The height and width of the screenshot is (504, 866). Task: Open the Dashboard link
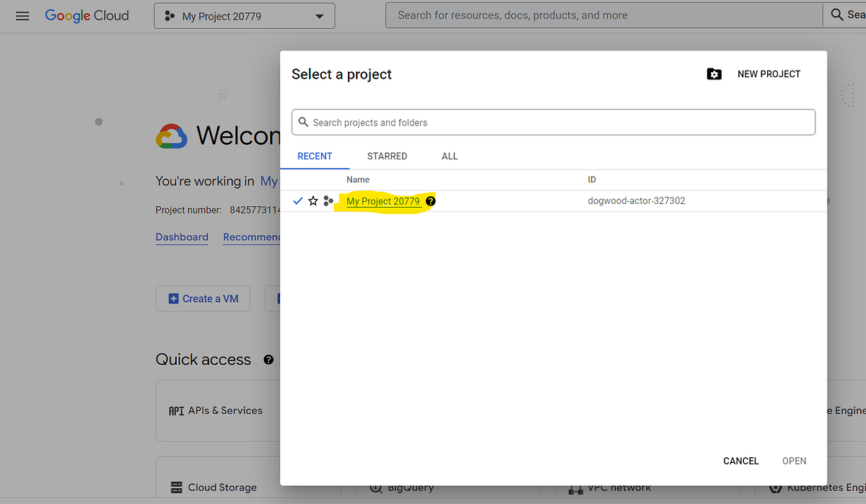(x=182, y=236)
